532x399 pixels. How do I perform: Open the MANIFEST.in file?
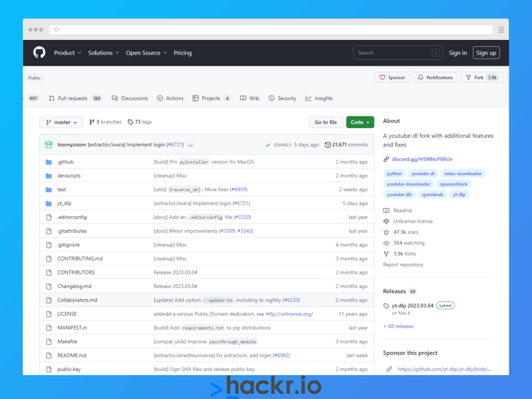(x=72, y=328)
